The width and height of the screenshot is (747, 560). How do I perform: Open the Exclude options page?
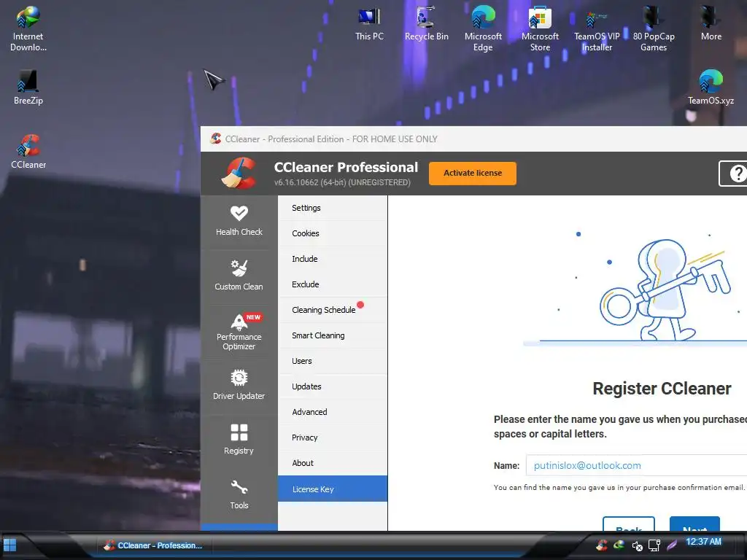(x=333, y=284)
